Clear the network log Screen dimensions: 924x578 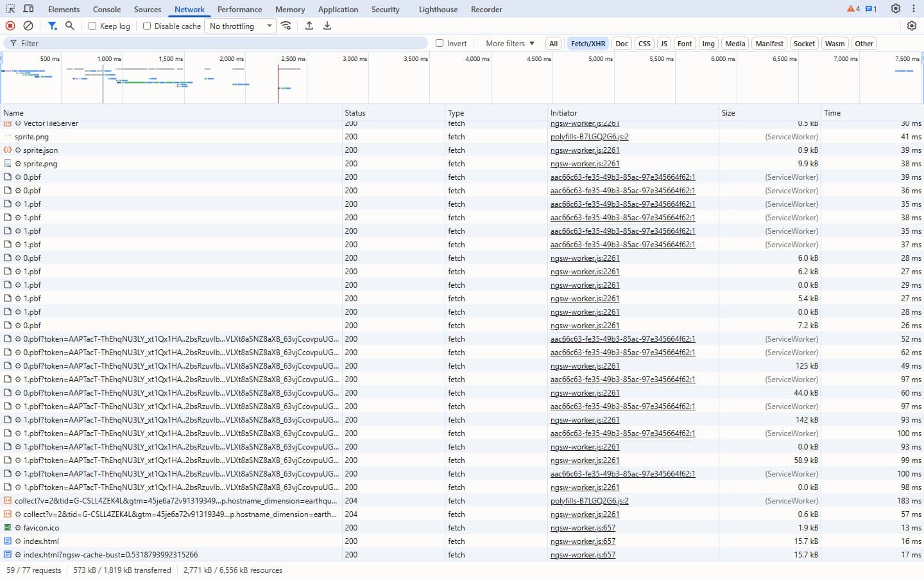click(28, 26)
